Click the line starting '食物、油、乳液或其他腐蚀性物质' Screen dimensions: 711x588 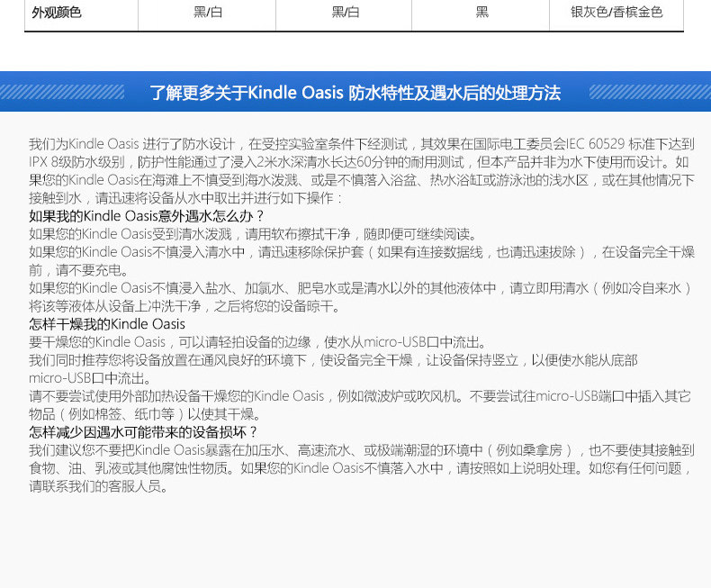(x=360, y=468)
